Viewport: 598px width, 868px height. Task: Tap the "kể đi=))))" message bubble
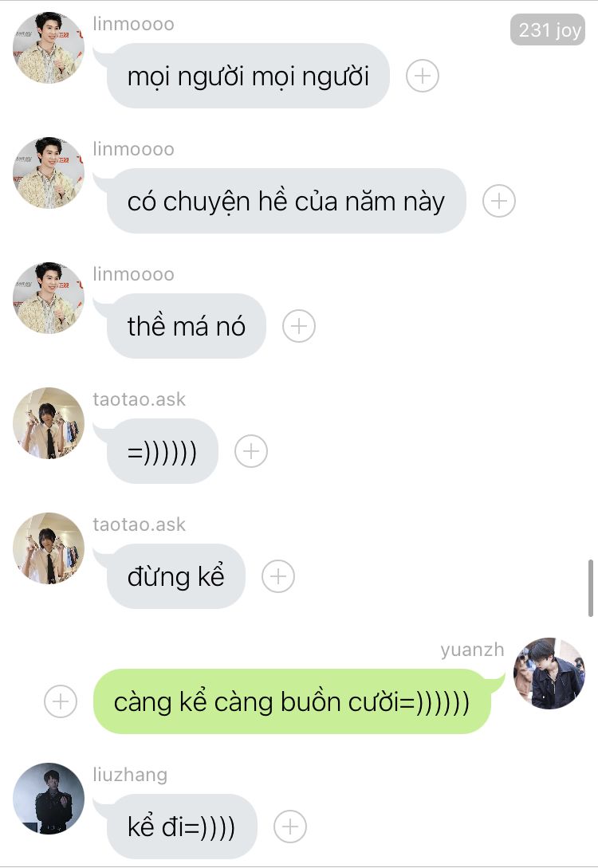(182, 827)
